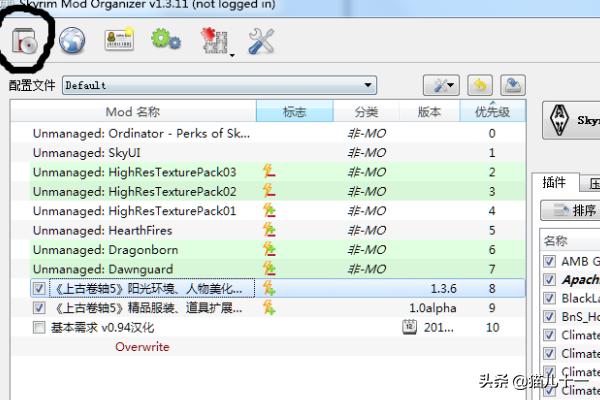
Task: Expand the wrench tools dropdown above mod list
Action: pyautogui.click(x=440, y=86)
